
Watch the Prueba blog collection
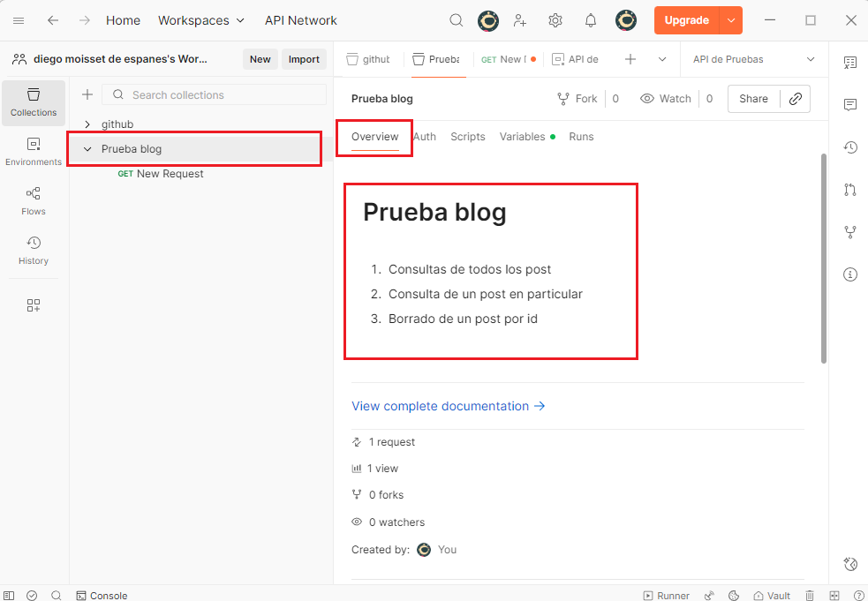(x=666, y=99)
